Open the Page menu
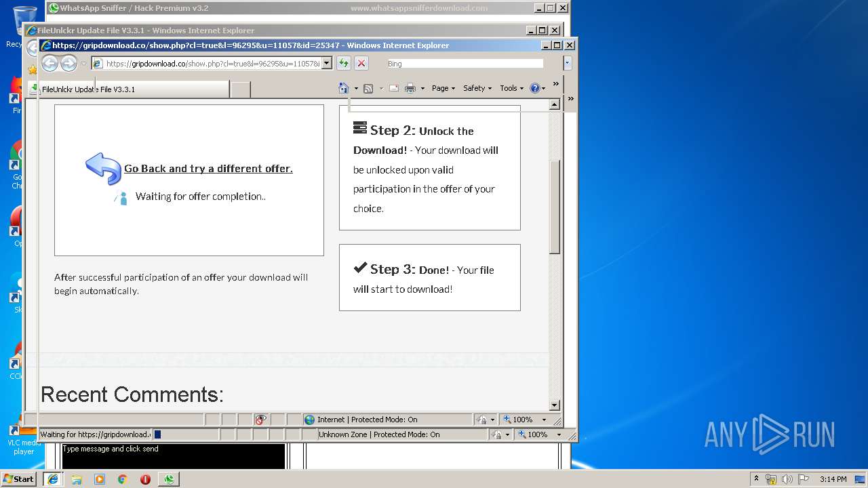The width and height of the screenshot is (868, 488). (x=443, y=88)
